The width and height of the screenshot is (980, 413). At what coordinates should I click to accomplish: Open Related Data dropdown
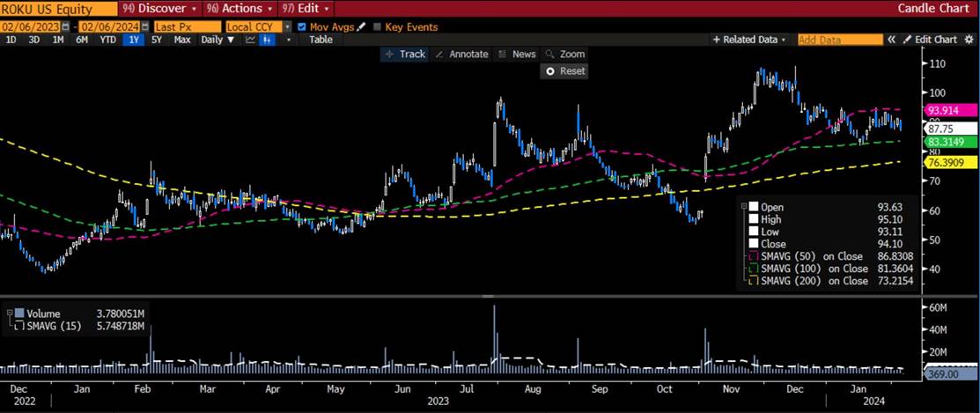(x=748, y=40)
